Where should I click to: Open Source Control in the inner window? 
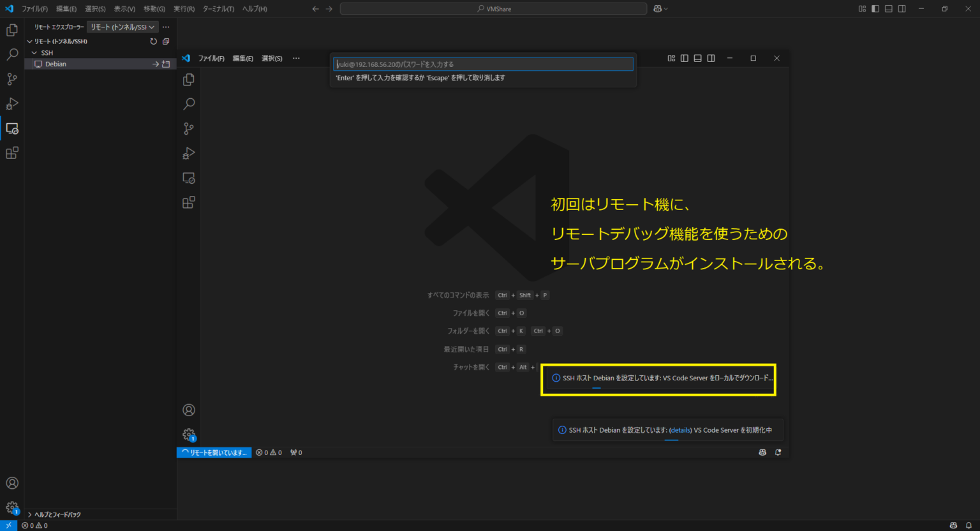coord(188,128)
